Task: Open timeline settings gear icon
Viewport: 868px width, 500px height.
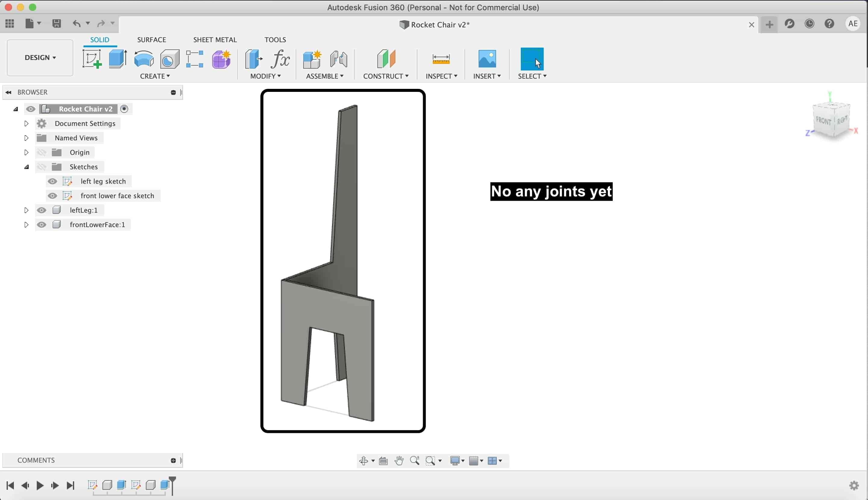Action: click(x=854, y=485)
